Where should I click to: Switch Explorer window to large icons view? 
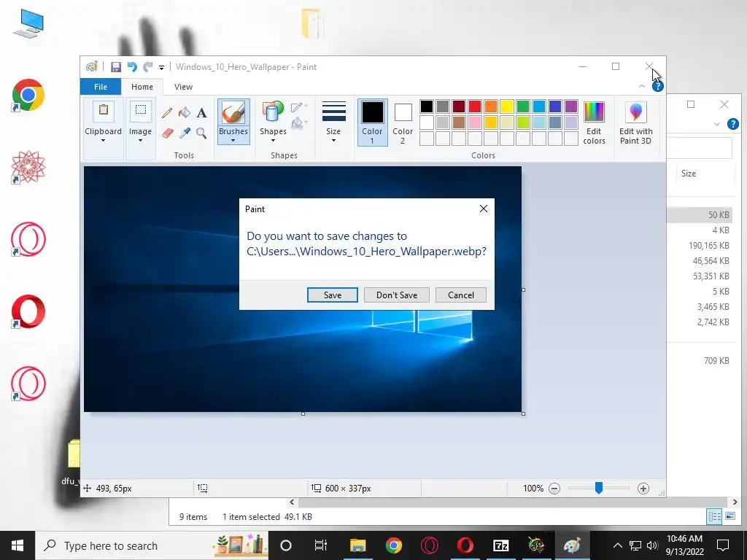730,516
